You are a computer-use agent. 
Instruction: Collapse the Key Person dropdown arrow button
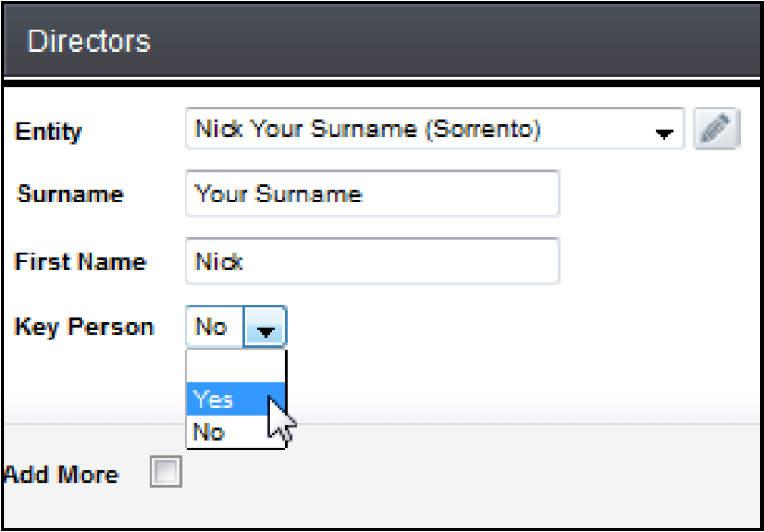265,328
